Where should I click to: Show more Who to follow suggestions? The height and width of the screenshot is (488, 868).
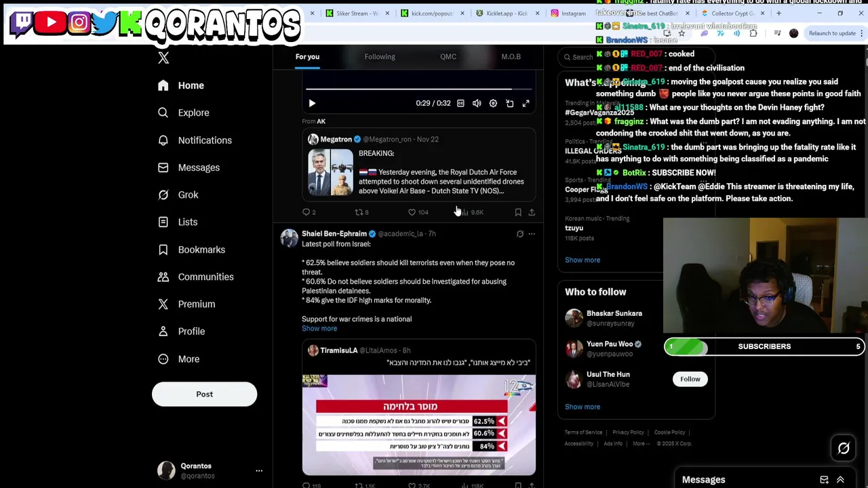(583, 407)
